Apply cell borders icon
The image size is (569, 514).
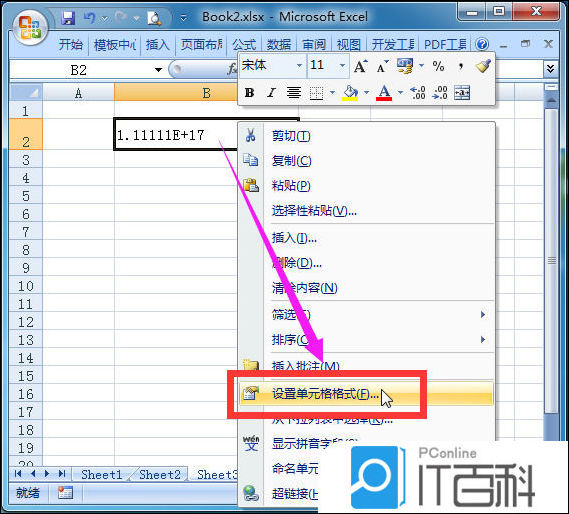tap(316, 93)
